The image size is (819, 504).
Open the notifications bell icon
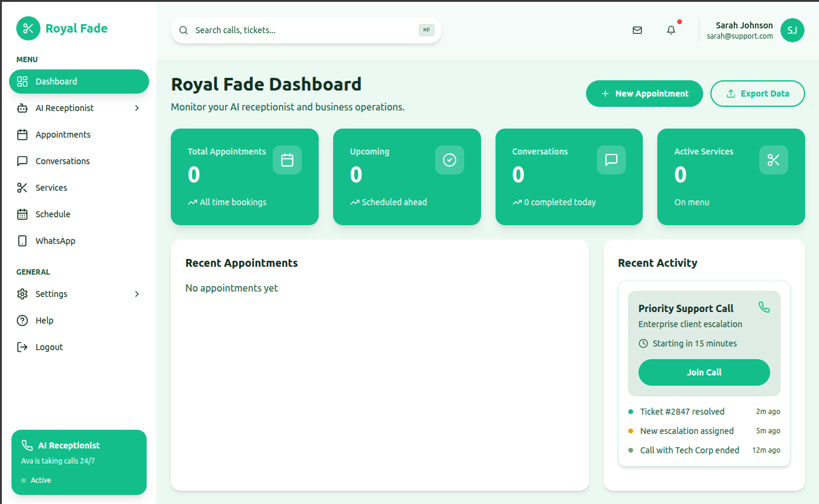click(x=671, y=30)
